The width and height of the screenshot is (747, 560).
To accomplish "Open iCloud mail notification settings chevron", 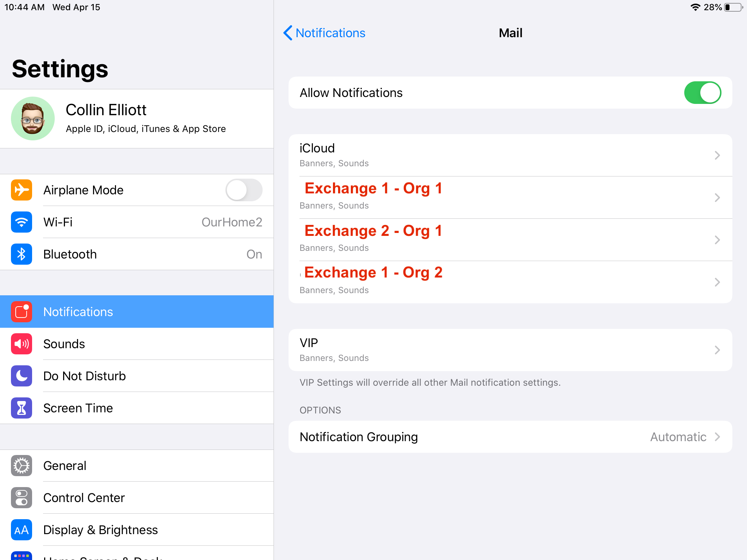I will click(x=717, y=155).
